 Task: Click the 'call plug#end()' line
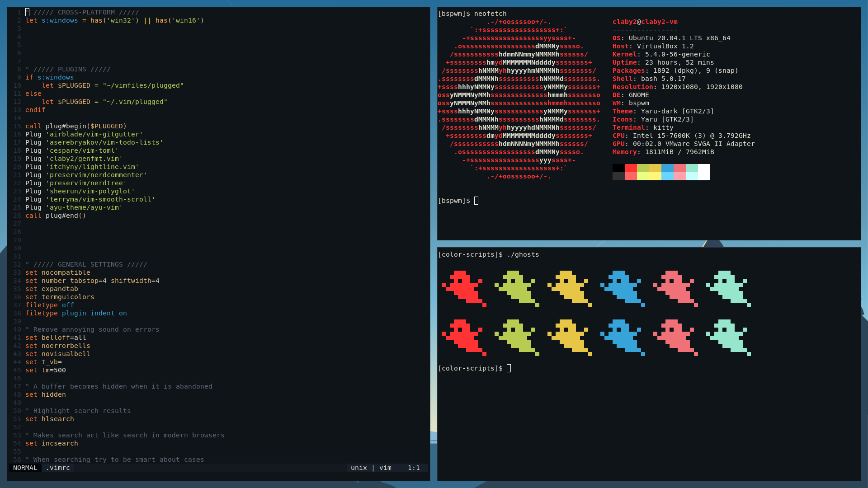click(x=56, y=216)
